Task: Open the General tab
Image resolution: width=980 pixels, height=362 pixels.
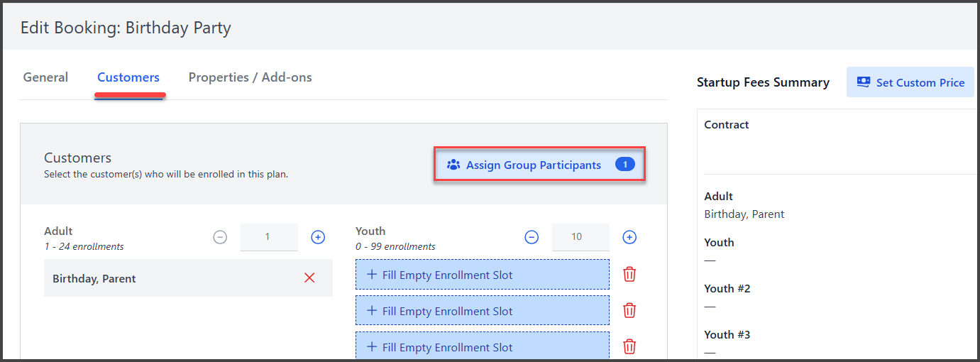Action: (x=45, y=77)
